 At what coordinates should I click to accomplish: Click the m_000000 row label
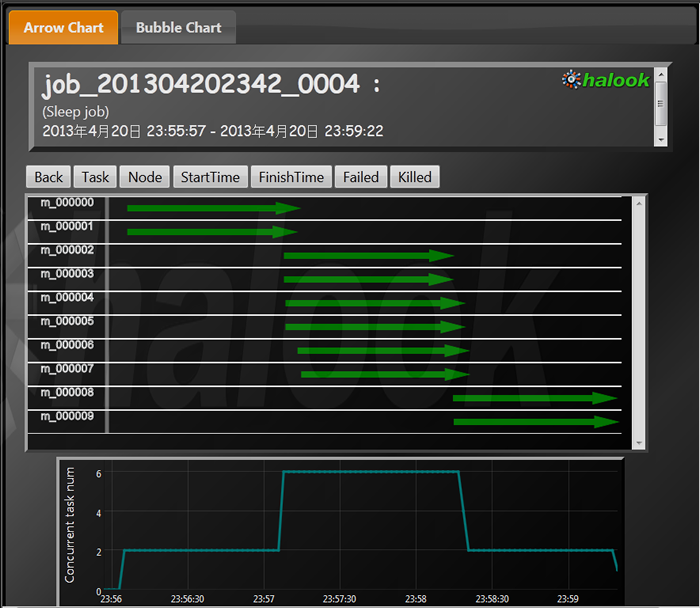pyautogui.click(x=67, y=203)
